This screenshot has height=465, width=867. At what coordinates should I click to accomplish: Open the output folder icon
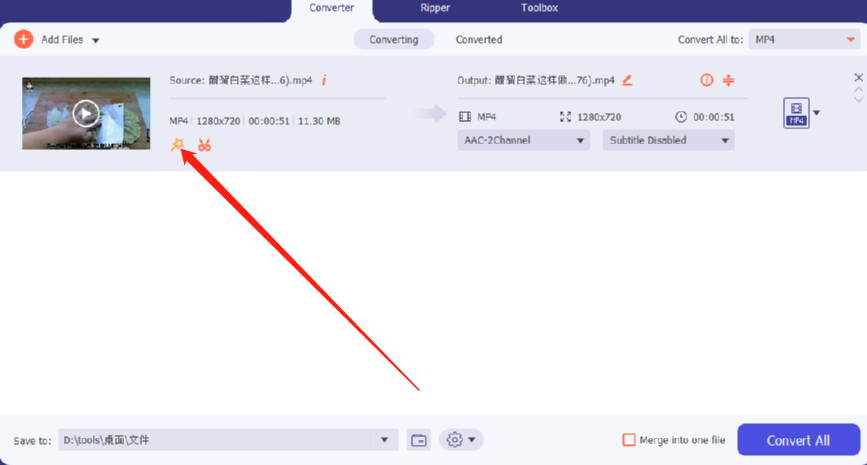point(419,440)
